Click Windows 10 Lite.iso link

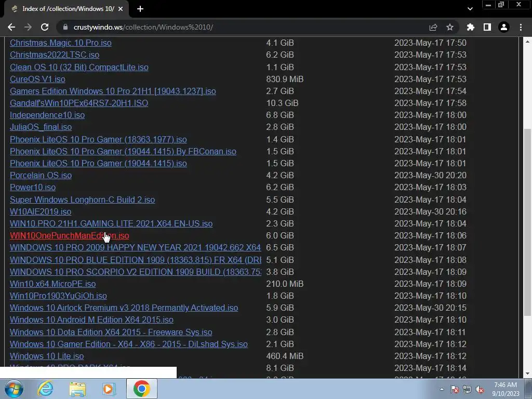tap(46, 356)
